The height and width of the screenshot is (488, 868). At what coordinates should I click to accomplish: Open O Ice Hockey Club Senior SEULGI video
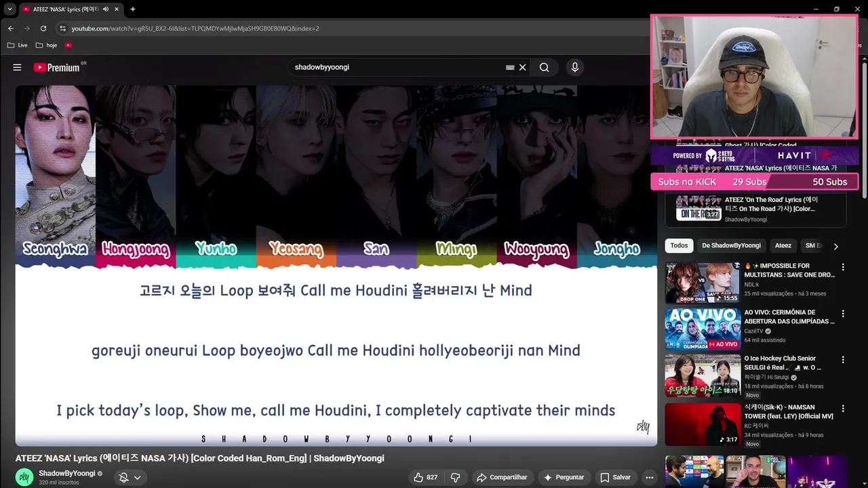pyautogui.click(x=702, y=375)
